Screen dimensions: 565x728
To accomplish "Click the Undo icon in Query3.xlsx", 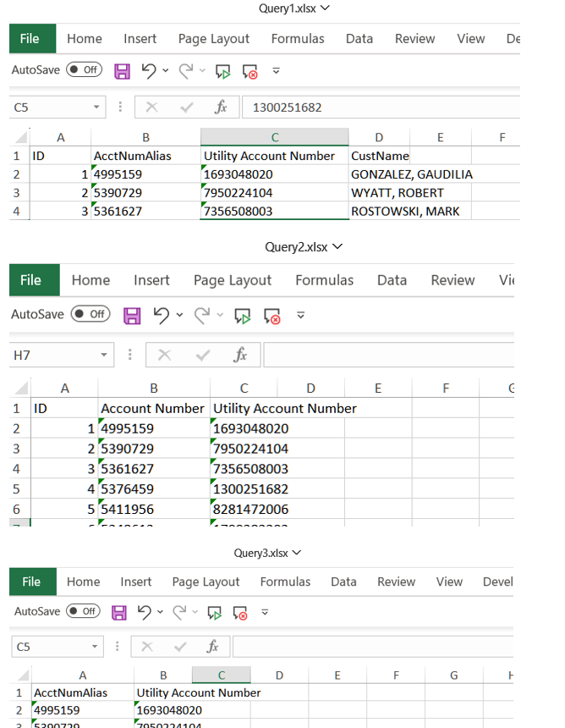I will pos(145,612).
